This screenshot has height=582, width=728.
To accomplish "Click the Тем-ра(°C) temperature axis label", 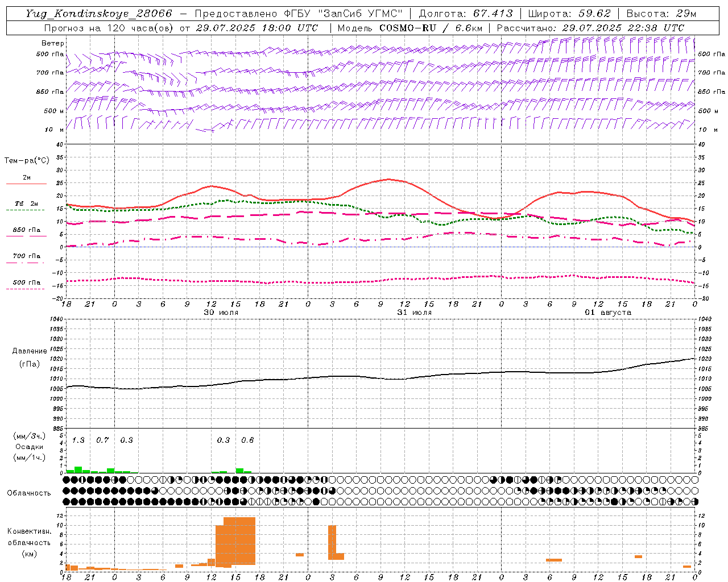I will coord(27,161).
